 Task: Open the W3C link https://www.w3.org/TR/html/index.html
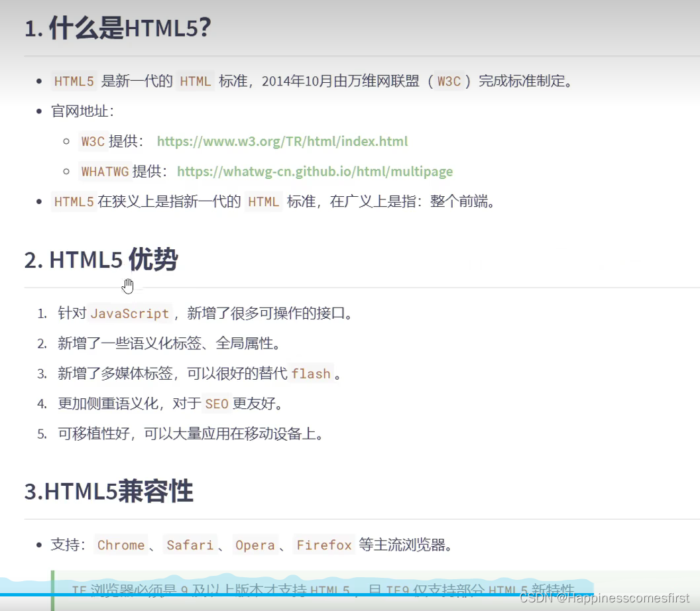coord(282,141)
